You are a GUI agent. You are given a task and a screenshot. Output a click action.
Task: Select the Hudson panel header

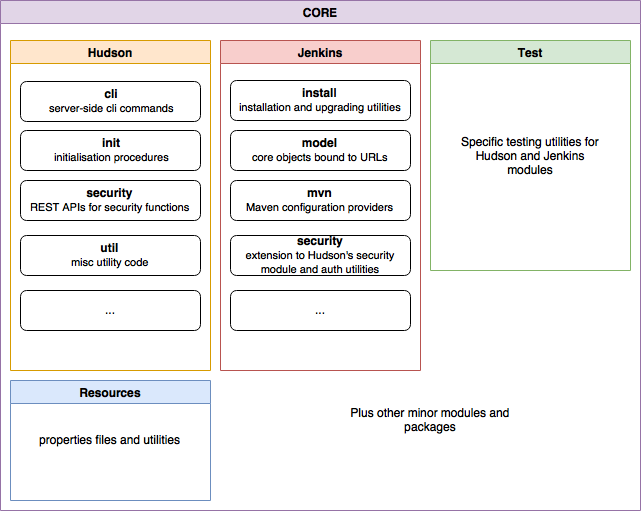(x=110, y=53)
